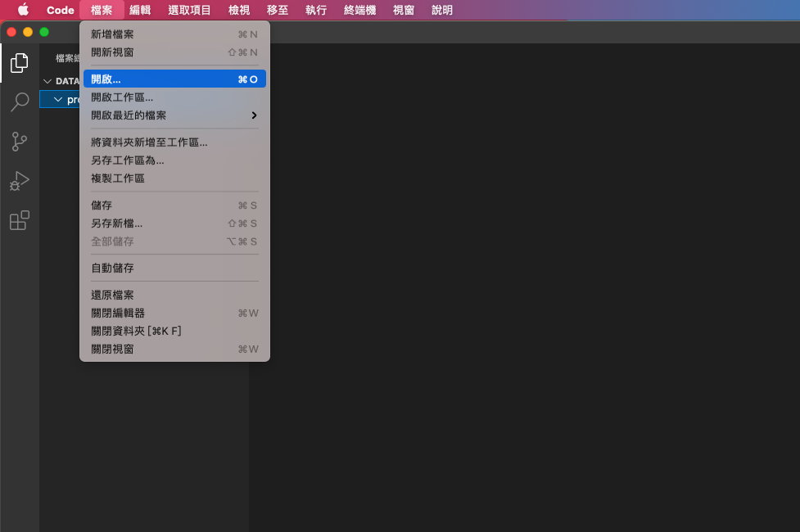Select the highlighted 開啟... entry
This screenshot has width=800, height=532.
[x=174, y=79]
